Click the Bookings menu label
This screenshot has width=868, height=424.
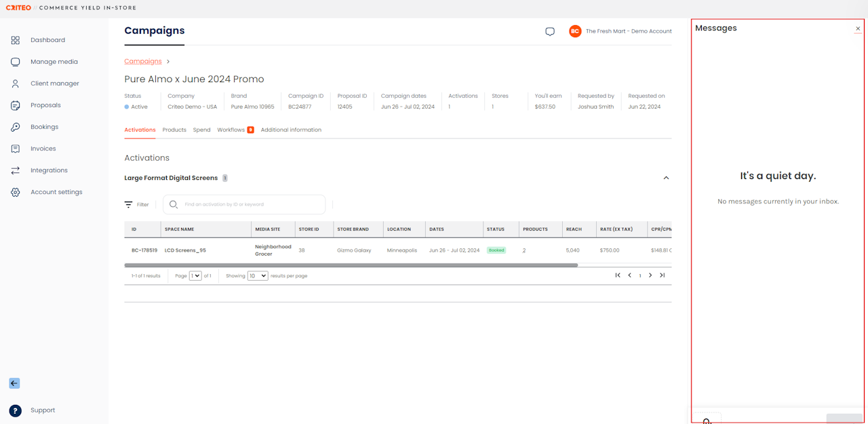[x=44, y=127]
